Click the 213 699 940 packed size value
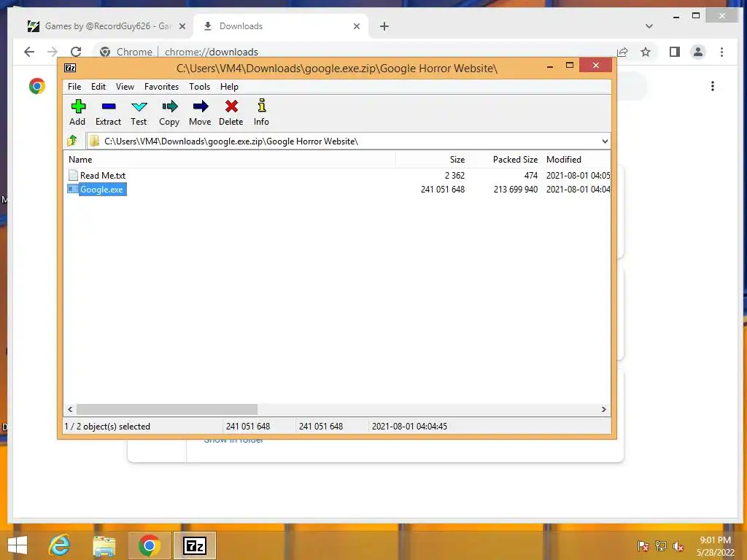The image size is (747, 560). [x=516, y=190]
